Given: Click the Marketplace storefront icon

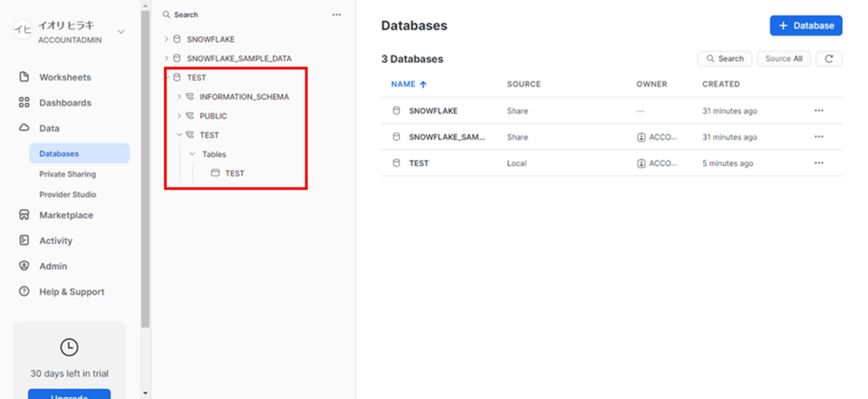Looking at the screenshot, I should click(x=24, y=215).
